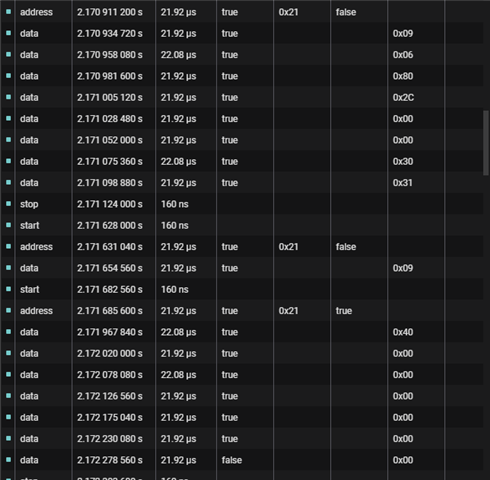Select the marker icon for data 0x2C row

tap(9, 97)
